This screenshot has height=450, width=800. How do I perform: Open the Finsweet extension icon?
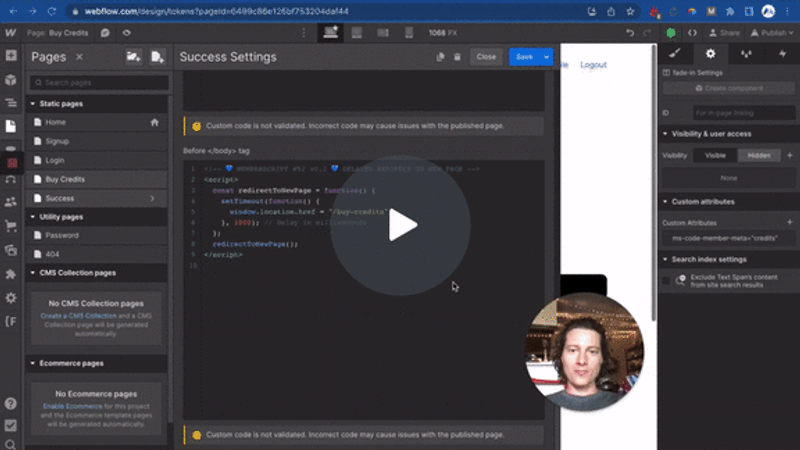[11, 321]
